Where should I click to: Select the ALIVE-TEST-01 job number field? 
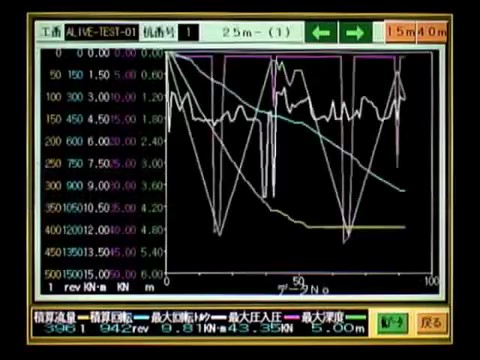pos(101,32)
